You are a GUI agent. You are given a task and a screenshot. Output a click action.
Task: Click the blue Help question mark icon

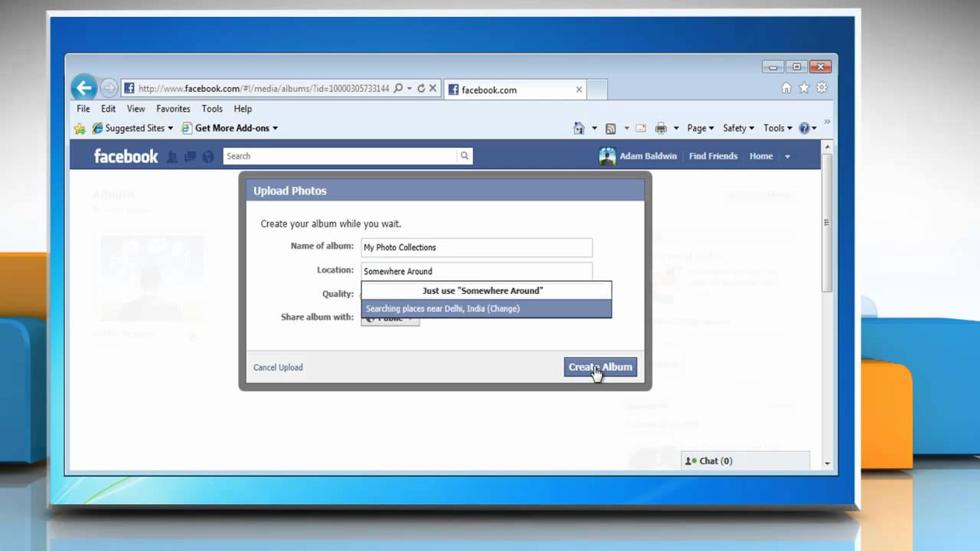[805, 129]
